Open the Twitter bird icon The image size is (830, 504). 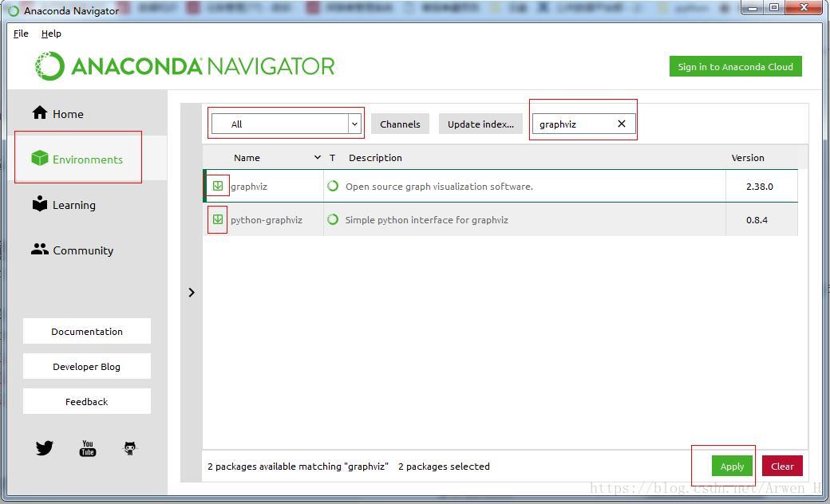45,448
